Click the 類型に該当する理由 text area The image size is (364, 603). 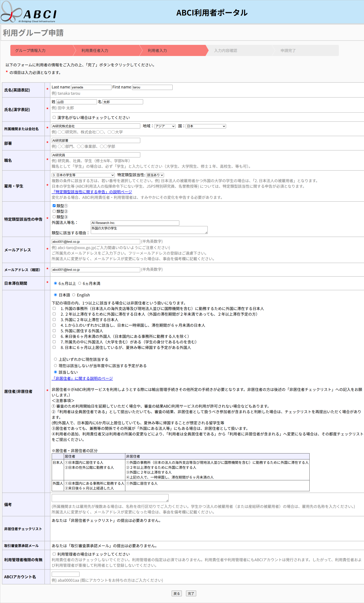[x=149, y=230]
